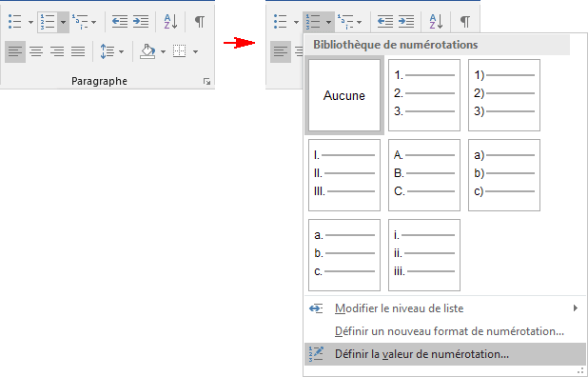Align text left in left Paragraphe panel
The height and width of the screenshot is (377, 588).
15,51
